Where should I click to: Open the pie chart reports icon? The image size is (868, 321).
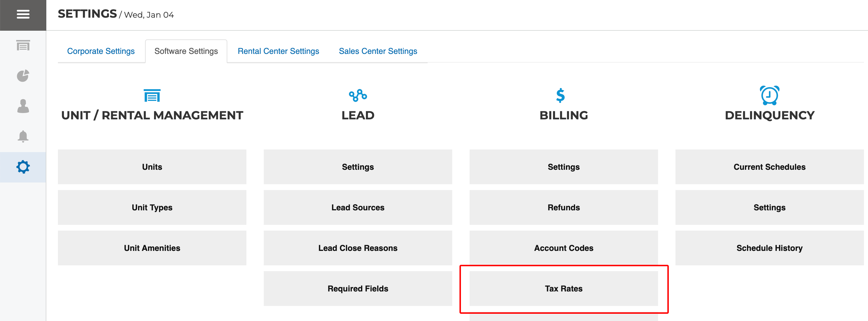tap(23, 76)
